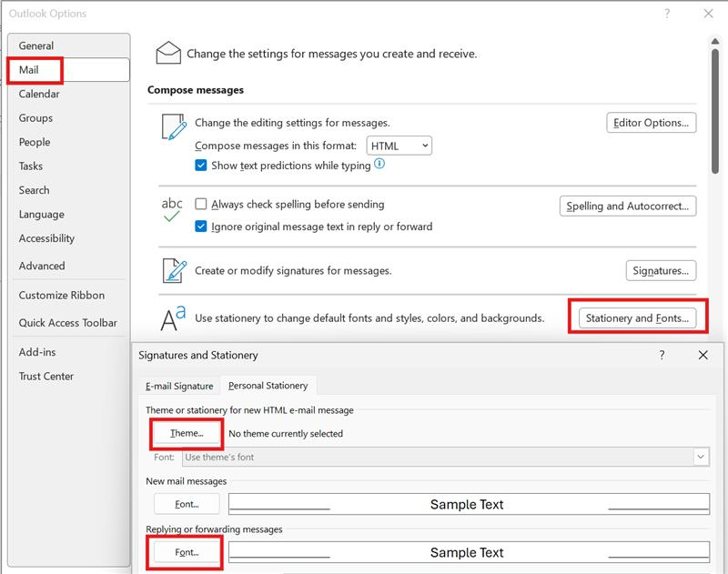Open Quick Access Toolbar settings
Screen dimensions: 728x574
point(69,323)
